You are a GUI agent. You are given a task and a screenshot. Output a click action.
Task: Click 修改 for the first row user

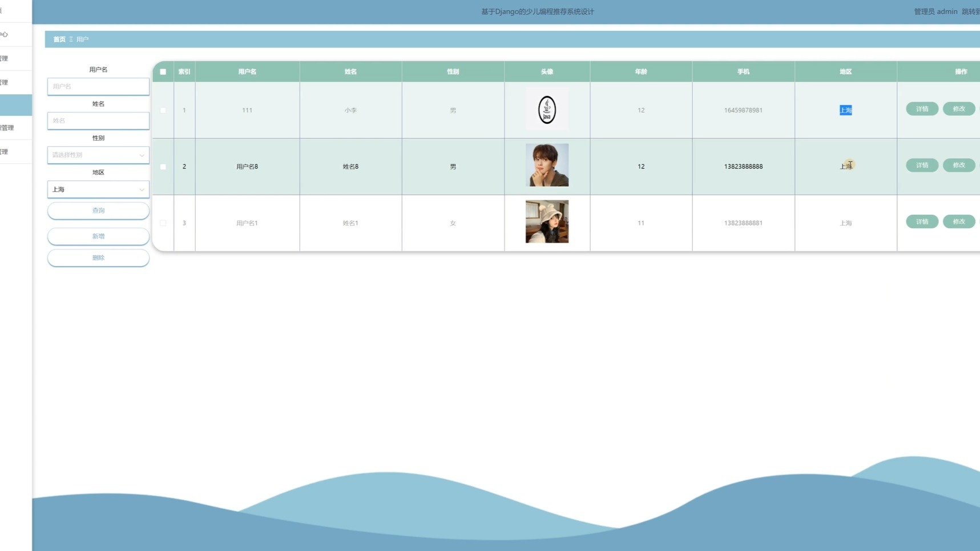tap(958, 109)
